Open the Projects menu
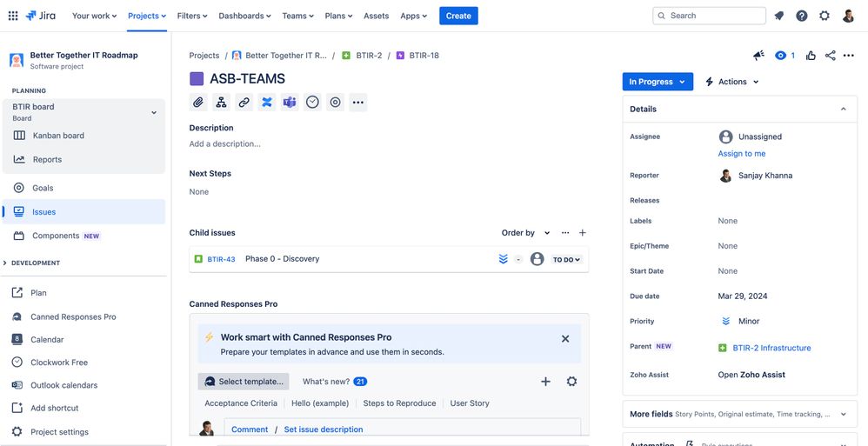868x446 pixels. (x=147, y=16)
